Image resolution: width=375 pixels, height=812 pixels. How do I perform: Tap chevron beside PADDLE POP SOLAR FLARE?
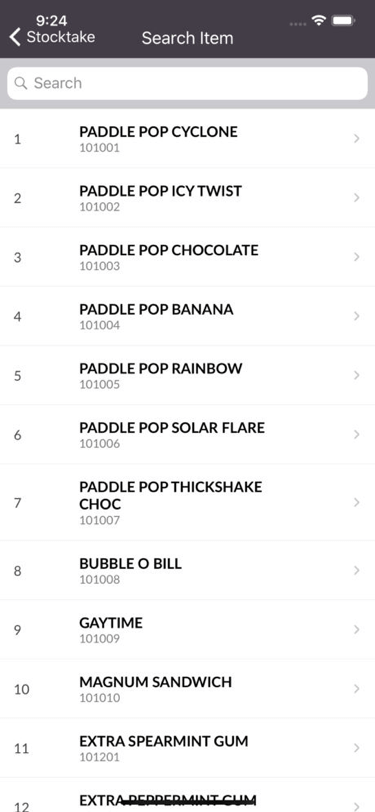coord(356,434)
